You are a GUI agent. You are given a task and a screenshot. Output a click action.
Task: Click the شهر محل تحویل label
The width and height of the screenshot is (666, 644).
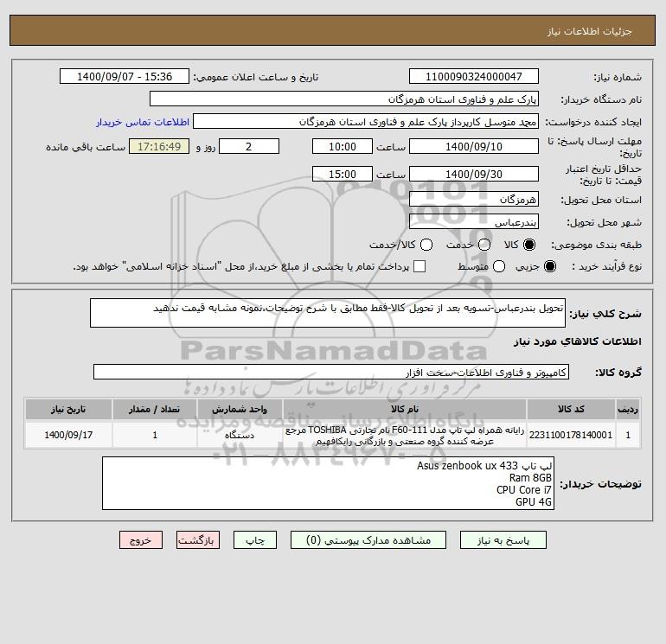coord(605,222)
